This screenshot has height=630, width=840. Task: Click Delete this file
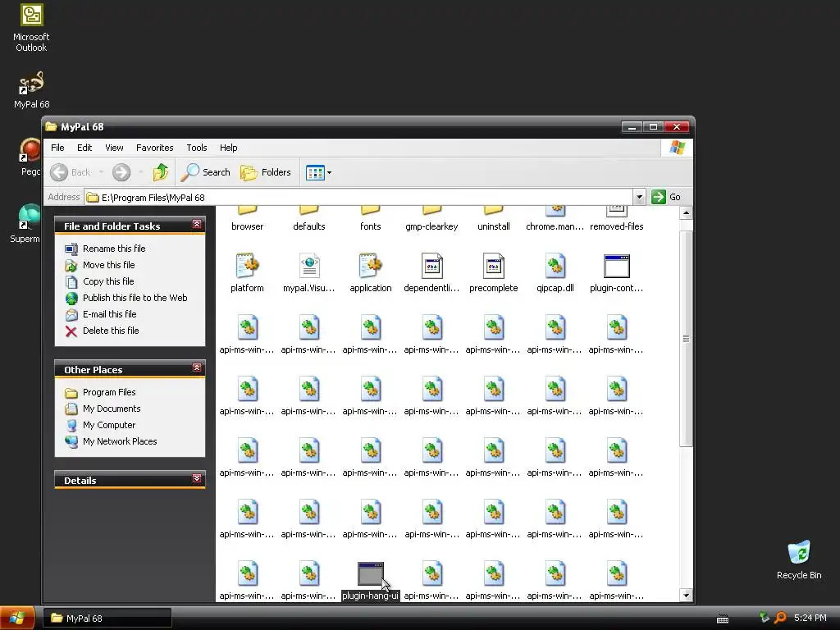[x=102, y=331]
